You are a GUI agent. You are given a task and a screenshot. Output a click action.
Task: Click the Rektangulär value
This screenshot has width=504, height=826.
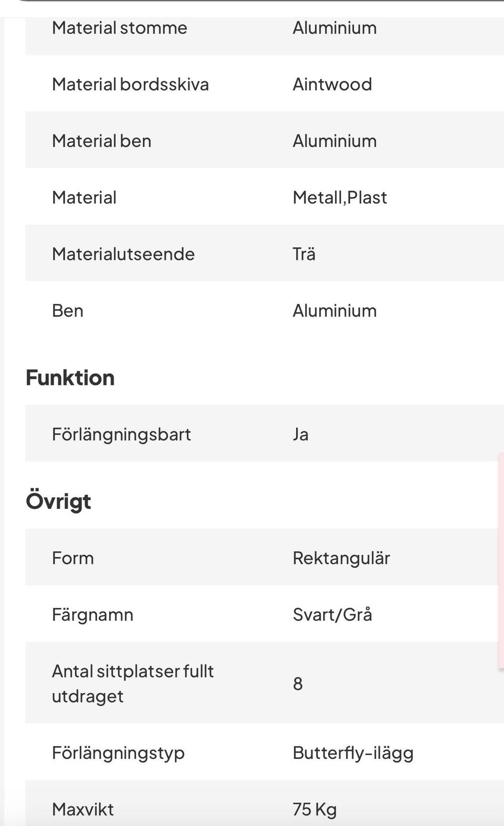pos(341,558)
